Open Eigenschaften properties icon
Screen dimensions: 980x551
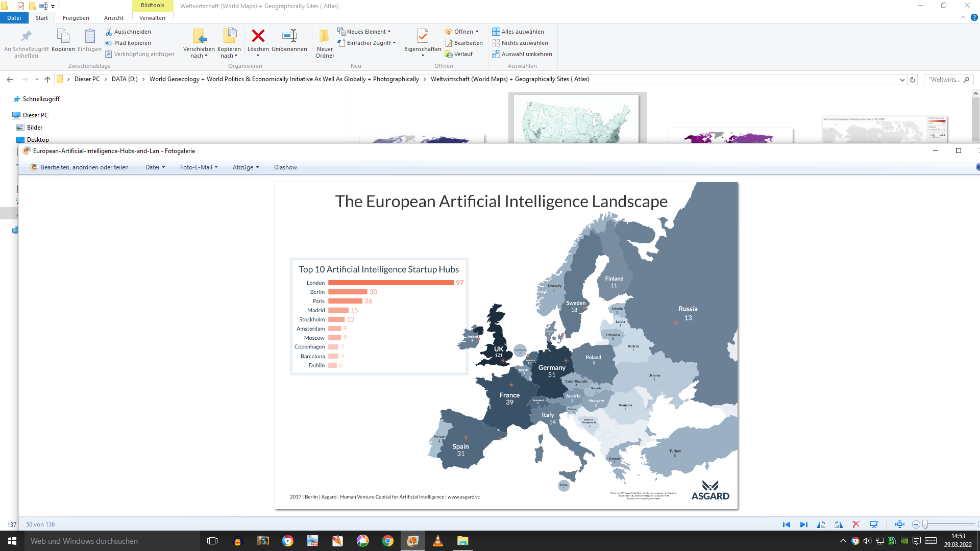[423, 36]
